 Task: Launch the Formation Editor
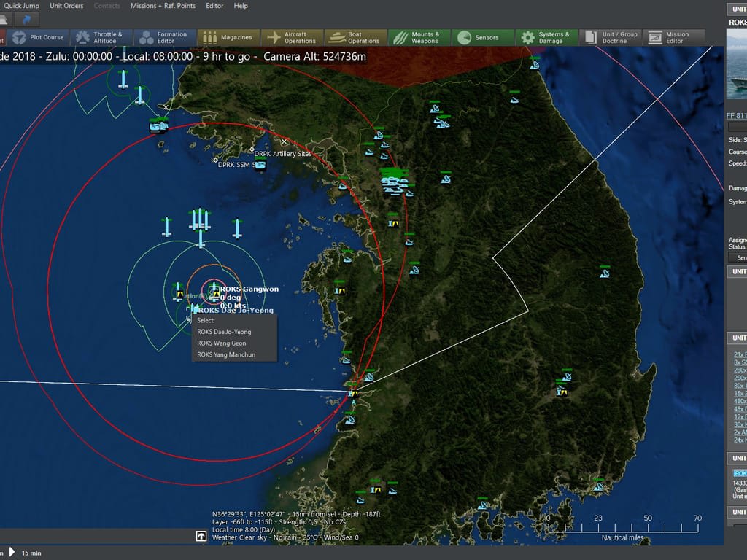pyautogui.click(x=165, y=38)
